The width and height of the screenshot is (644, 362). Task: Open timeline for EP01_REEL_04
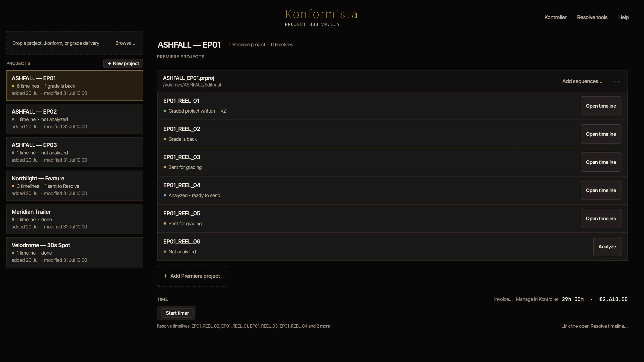(601, 190)
